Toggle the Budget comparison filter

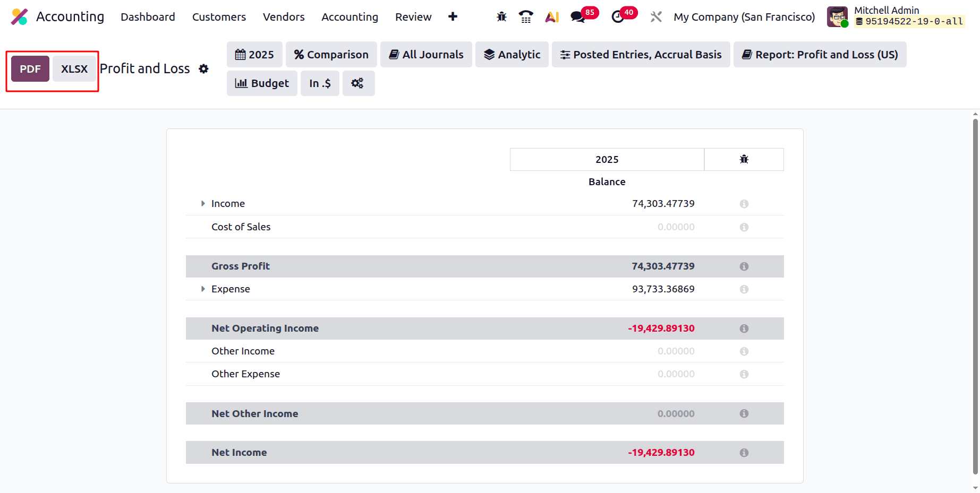pos(262,83)
